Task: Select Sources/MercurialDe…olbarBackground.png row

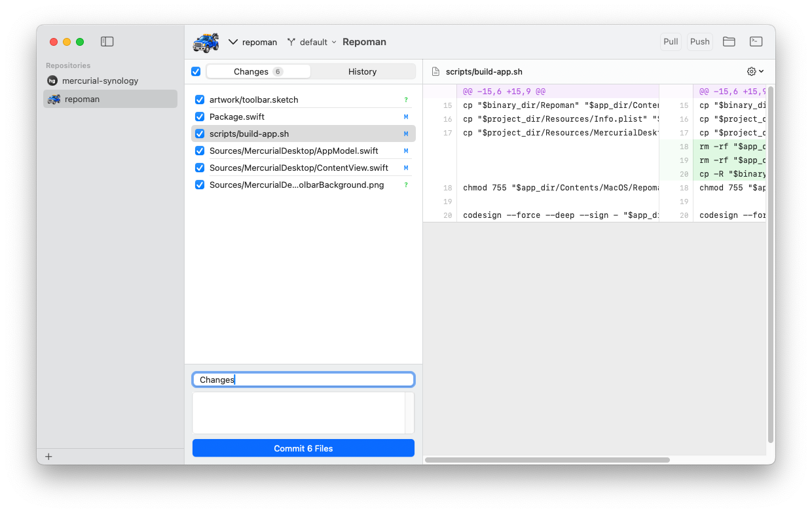Action: 303,185
